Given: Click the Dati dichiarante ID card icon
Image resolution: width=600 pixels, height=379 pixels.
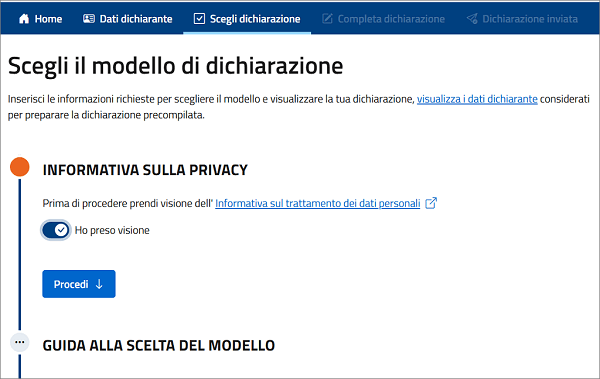Looking at the screenshot, I should coord(89,18).
